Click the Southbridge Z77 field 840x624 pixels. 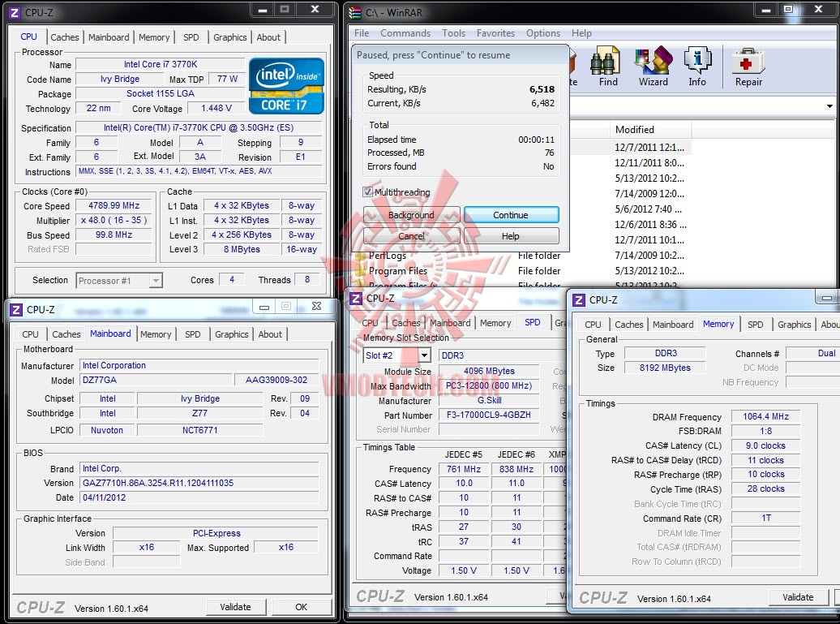pos(199,413)
